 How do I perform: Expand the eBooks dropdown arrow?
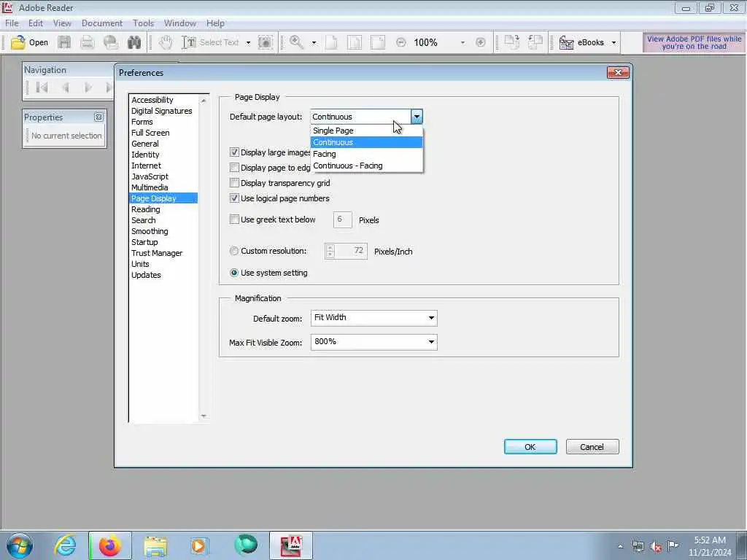(614, 42)
